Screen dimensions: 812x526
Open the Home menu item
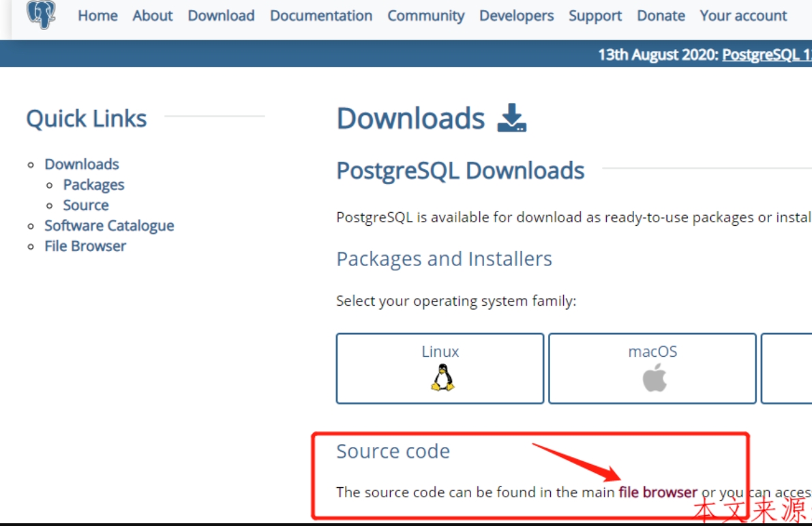98,16
